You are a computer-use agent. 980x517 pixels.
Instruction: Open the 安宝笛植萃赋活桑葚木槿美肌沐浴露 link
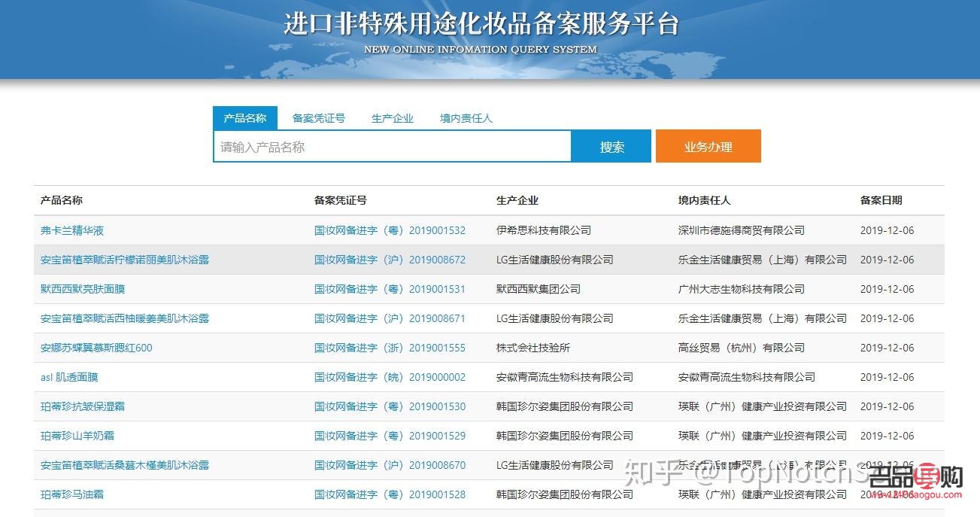(x=122, y=465)
